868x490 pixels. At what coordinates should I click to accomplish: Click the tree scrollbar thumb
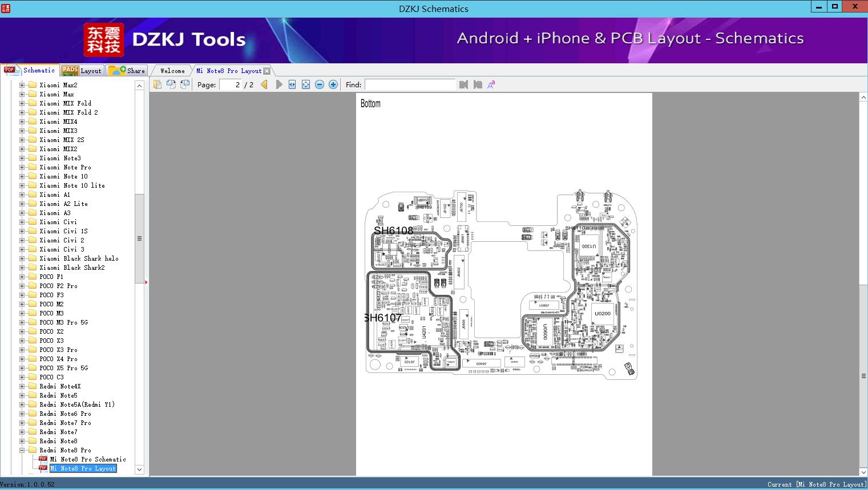[x=139, y=238]
